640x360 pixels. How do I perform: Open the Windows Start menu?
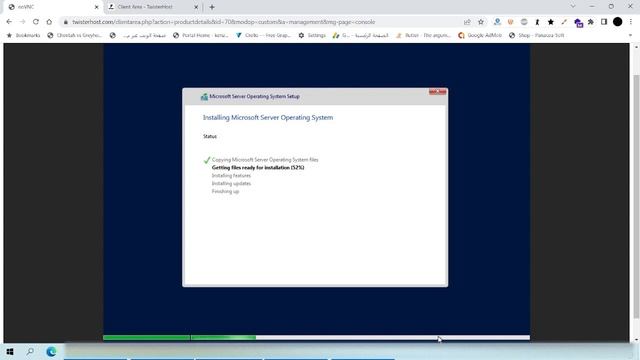coord(10,351)
